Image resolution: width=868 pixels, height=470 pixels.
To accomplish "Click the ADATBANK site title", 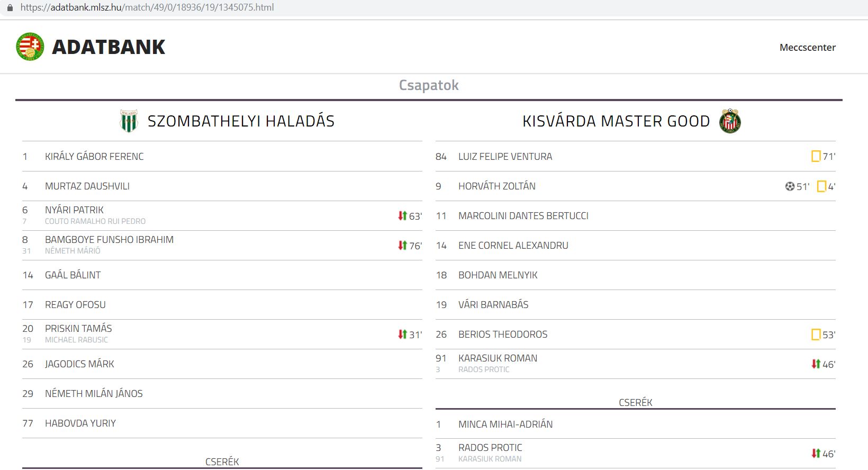I will [x=108, y=47].
